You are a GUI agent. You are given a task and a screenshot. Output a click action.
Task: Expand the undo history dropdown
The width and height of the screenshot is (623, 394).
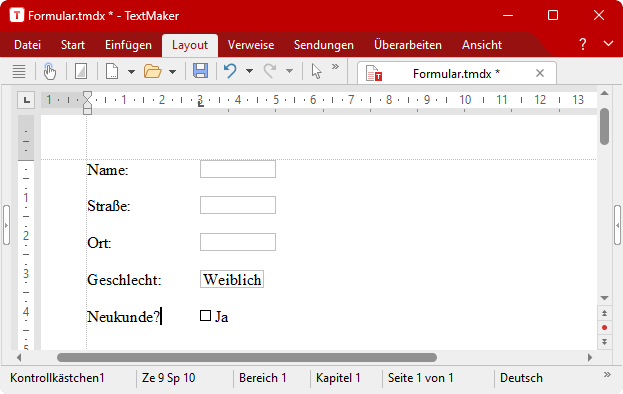coord(250,71)
